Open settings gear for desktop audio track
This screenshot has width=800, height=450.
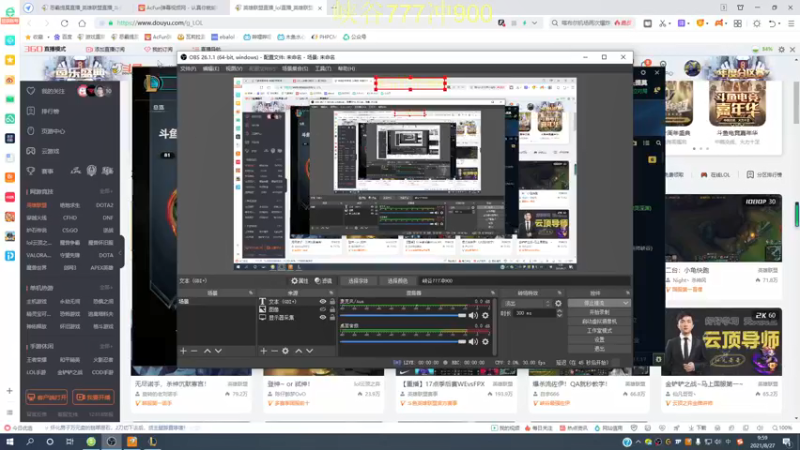pyautogui.click(x=485, y=342)
